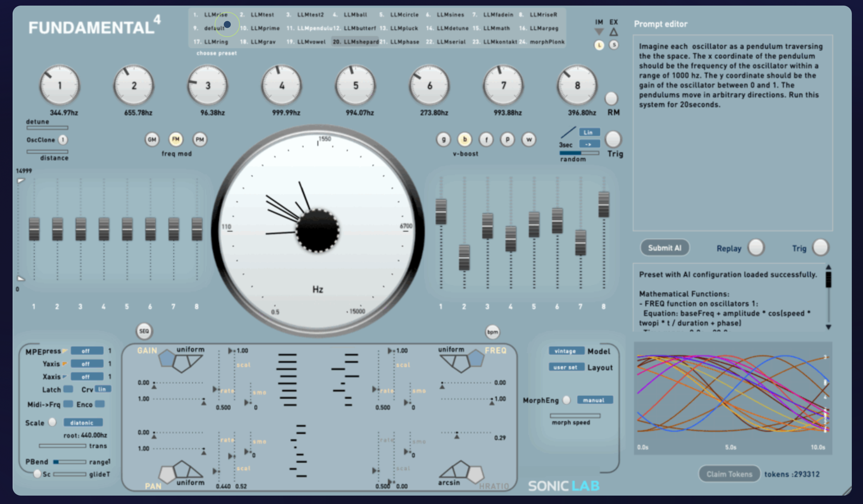Toggle the Scale round button

click(52, 422)
